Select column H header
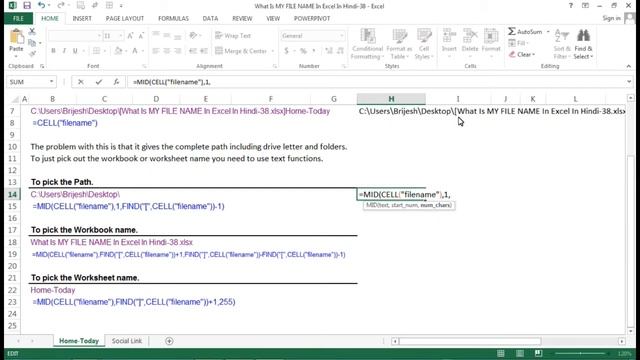This screenshot has width=640, height=360. [x=391, y=99]
